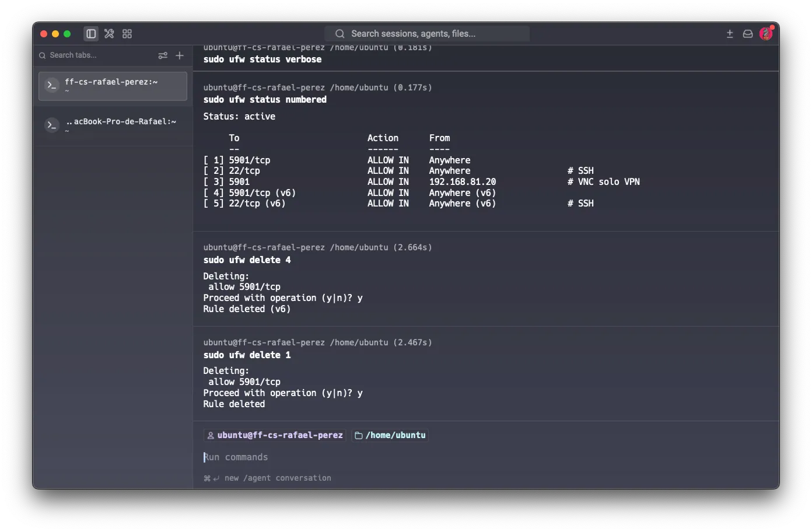This screenshot has height=532, width=812.
Task: Select the 'sudo ufw delete 1' command
Action: 247,355
